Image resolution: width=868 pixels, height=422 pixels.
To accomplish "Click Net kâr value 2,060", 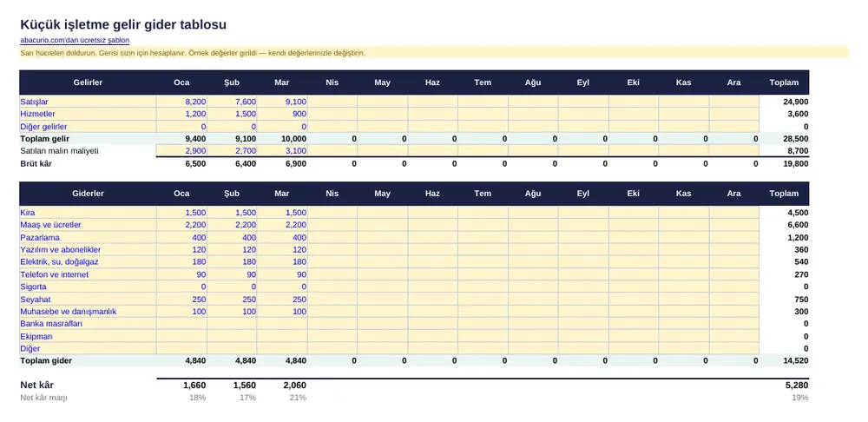I will (294, 385).
